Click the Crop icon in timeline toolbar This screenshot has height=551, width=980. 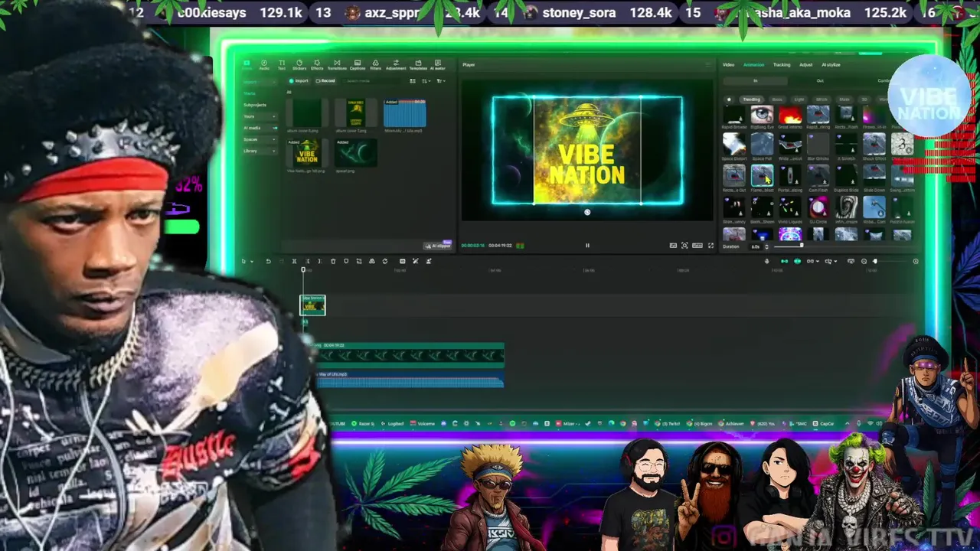point(359,261)
